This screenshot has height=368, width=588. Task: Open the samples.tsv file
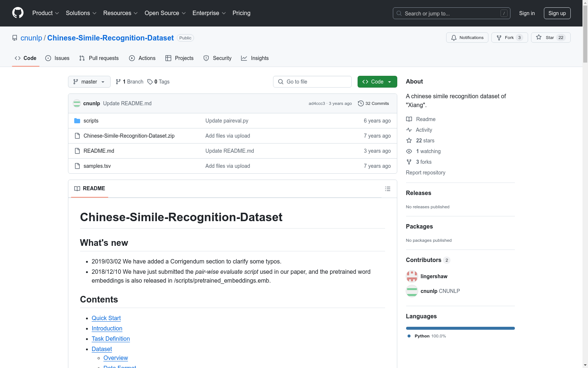click(x=97, y=166)
